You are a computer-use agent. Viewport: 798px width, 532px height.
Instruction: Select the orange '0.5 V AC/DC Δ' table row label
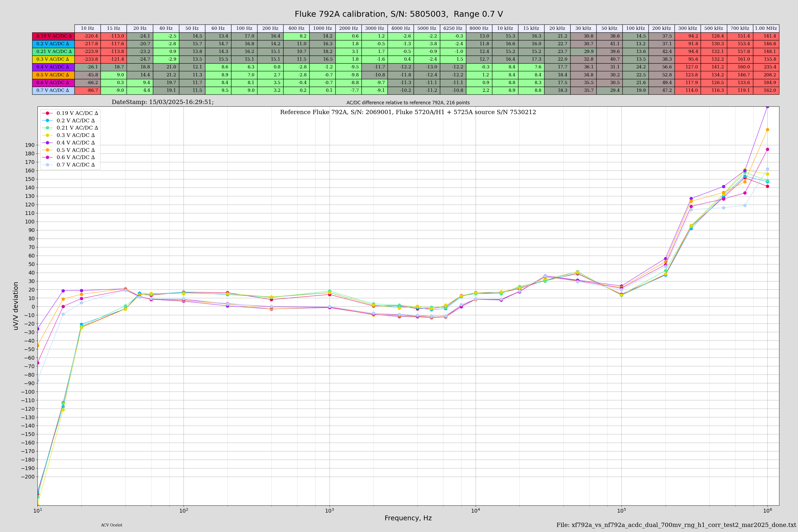pyautogui.click(x=54, y=75)
